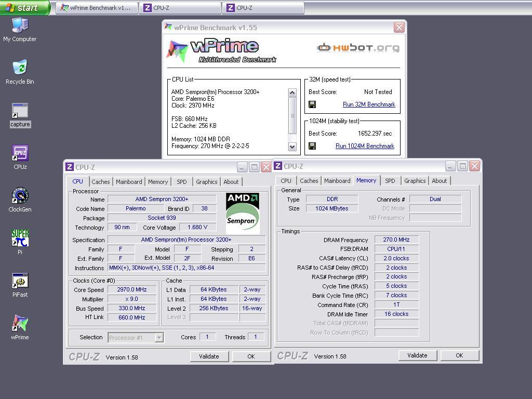
Task: Click the Core Speed 2970.0 MHz field
Action: coord(132,290)
